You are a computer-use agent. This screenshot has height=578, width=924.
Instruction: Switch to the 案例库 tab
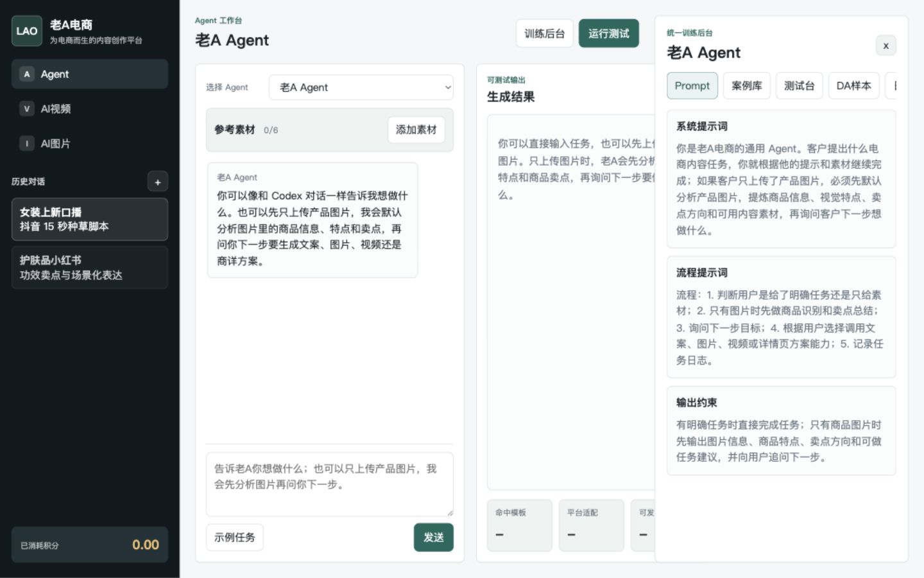tap(747, 85)
